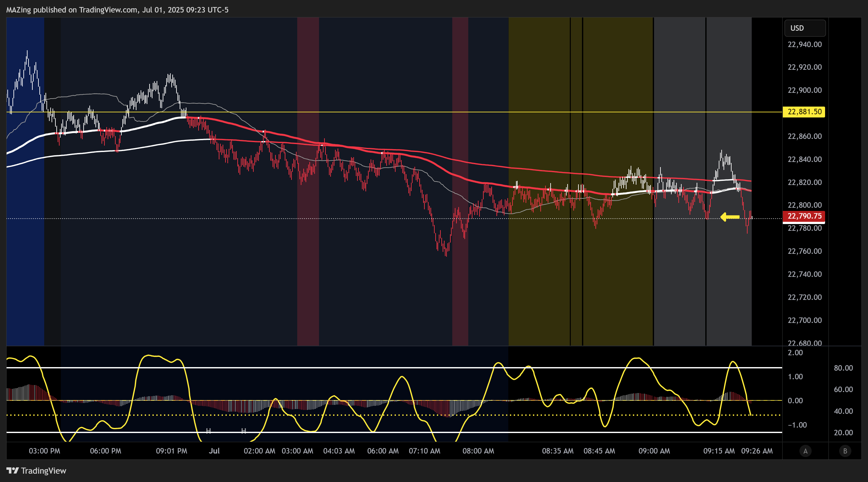Screen dimensions: 868x482
Task: Open the USD currency selector
Action: [805, 28]
